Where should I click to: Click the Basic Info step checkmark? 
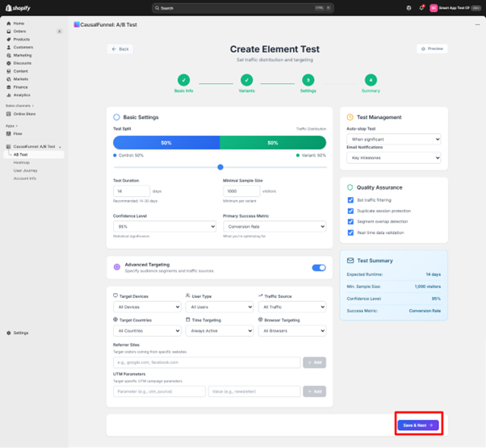(184, 80)
